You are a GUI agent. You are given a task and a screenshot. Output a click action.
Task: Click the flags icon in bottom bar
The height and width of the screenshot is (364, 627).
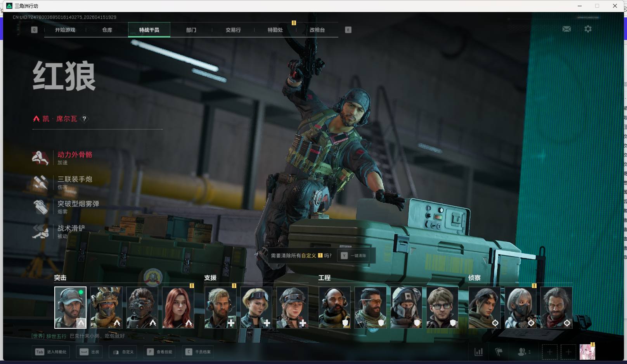(x=499, y=352)
